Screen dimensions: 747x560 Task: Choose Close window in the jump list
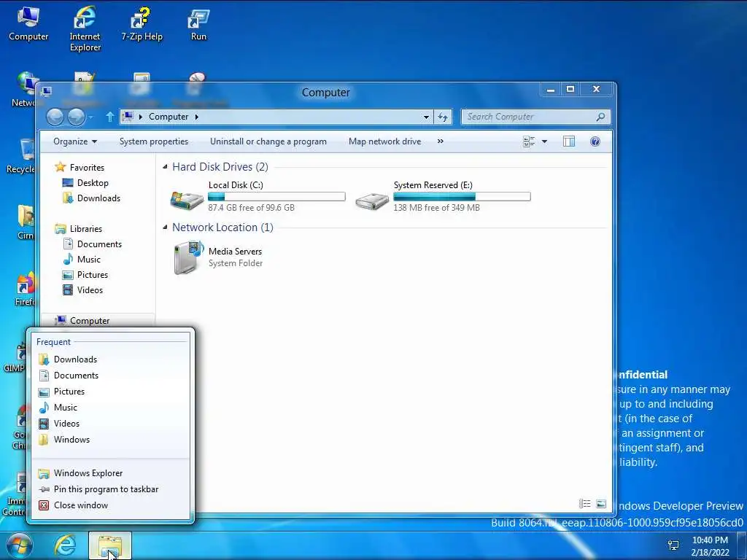tap(110, 505)
